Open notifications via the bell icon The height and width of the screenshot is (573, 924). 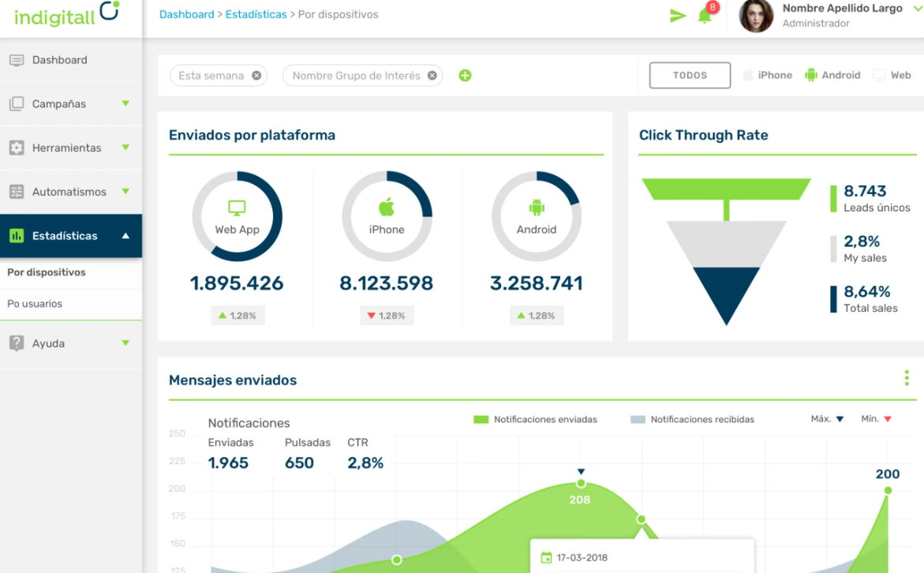pos(705,16)
